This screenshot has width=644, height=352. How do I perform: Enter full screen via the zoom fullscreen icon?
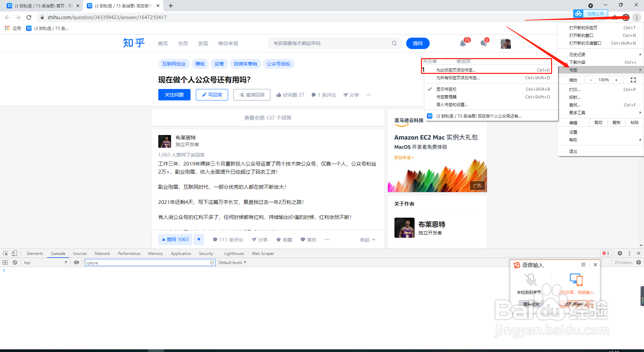pos(633,80)
